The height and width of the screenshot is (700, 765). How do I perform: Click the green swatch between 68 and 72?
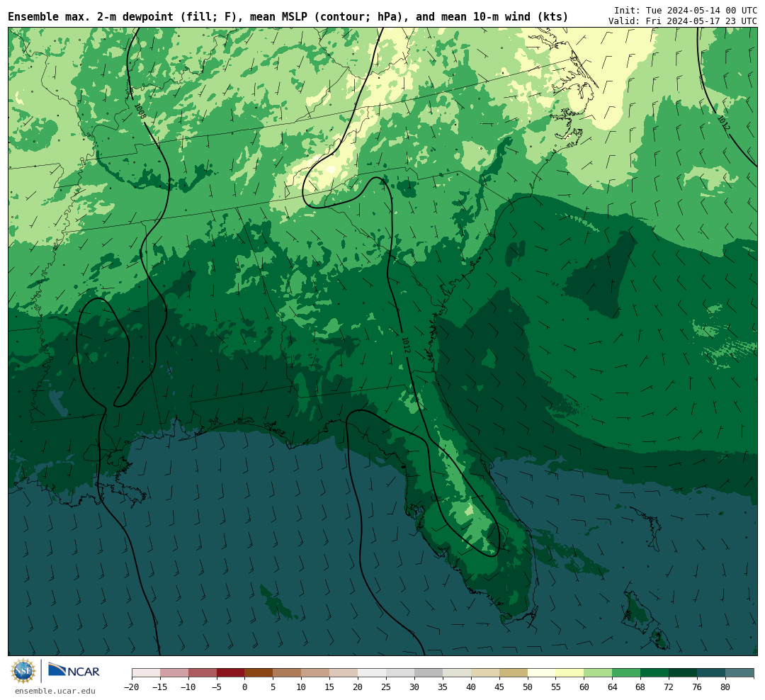tap(655, 673)
